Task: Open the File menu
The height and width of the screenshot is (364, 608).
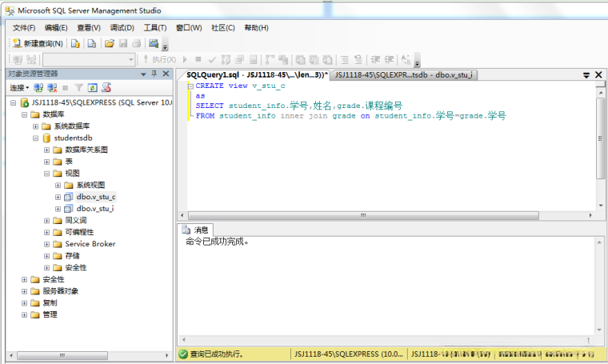Action: (x=24, y=27)
